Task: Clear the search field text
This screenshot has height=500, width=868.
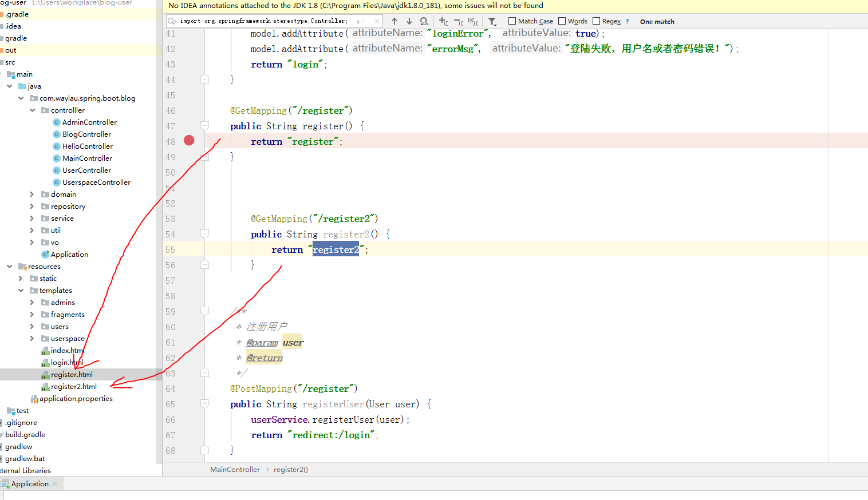Action: click(x=376, y=21)
